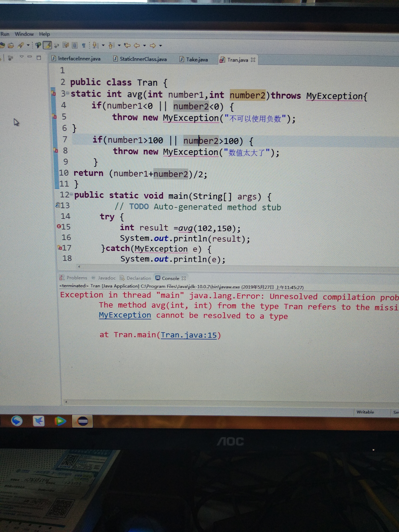Click the Back navigation arrow
Image resolution: width=399 pixels, height=532 pixels.
click(x=137, y=45)
